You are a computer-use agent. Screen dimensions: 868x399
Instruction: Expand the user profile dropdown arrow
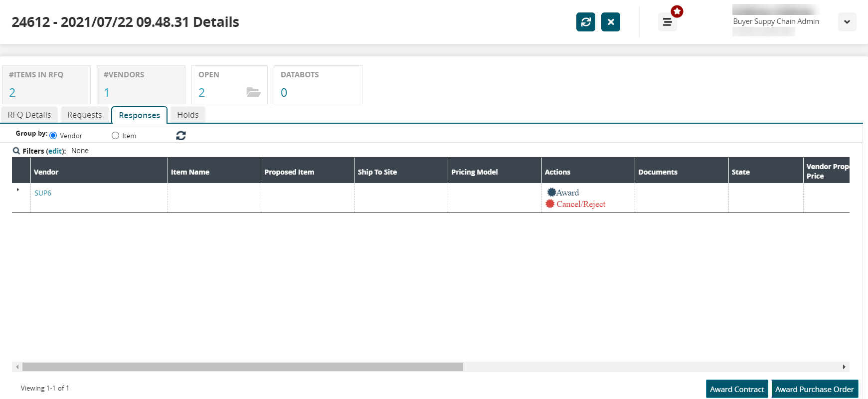coord(847,22)
